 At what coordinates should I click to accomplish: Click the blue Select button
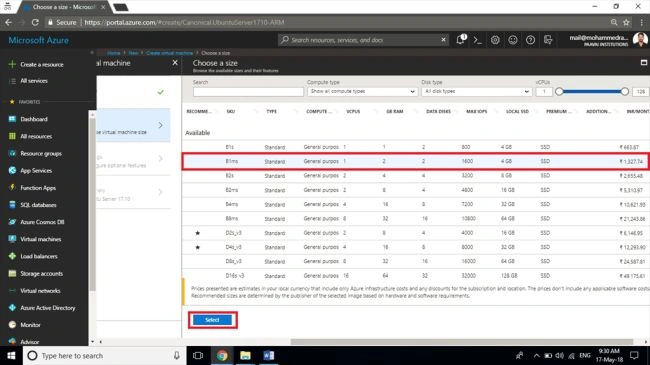pyautogui.click(x=212, y=320)
